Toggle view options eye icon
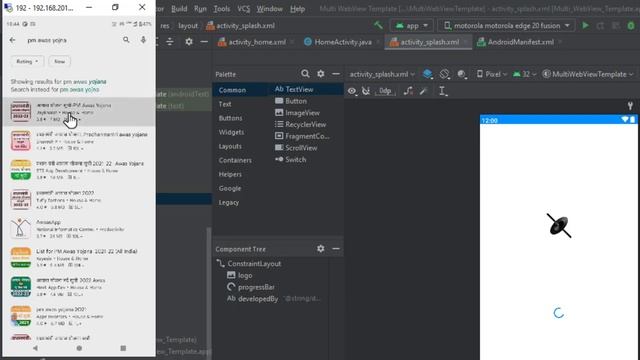 tap(352, 91)
